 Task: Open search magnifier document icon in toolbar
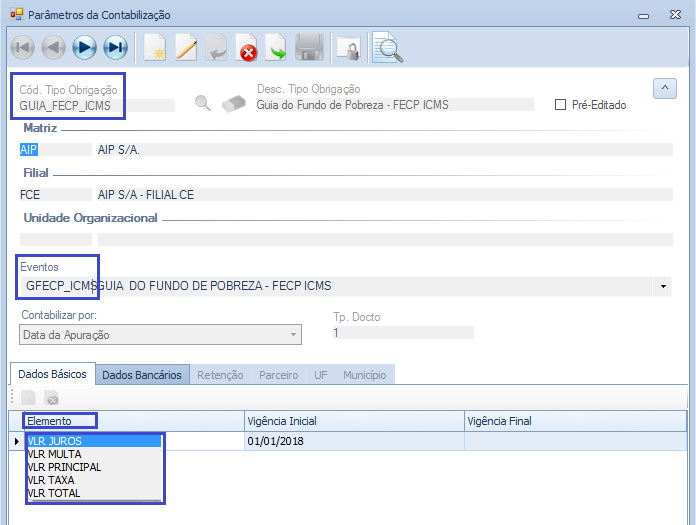(388, 47)
